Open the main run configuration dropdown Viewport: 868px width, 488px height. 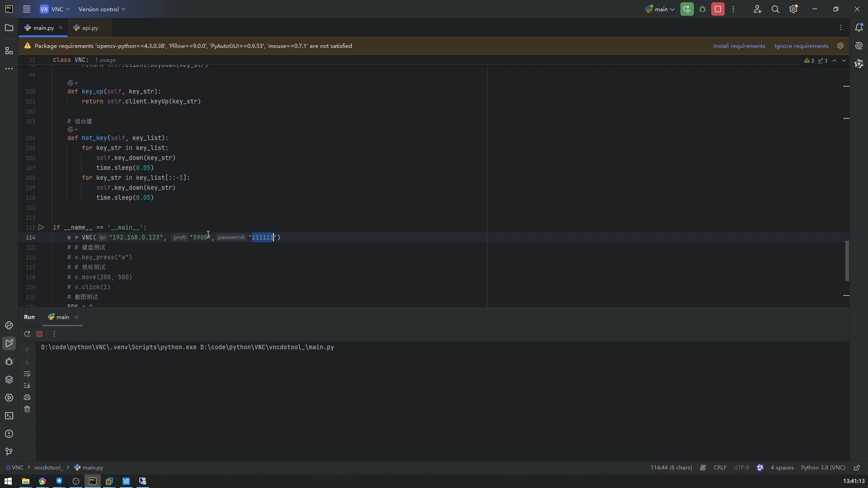click(x=660, y=9)
